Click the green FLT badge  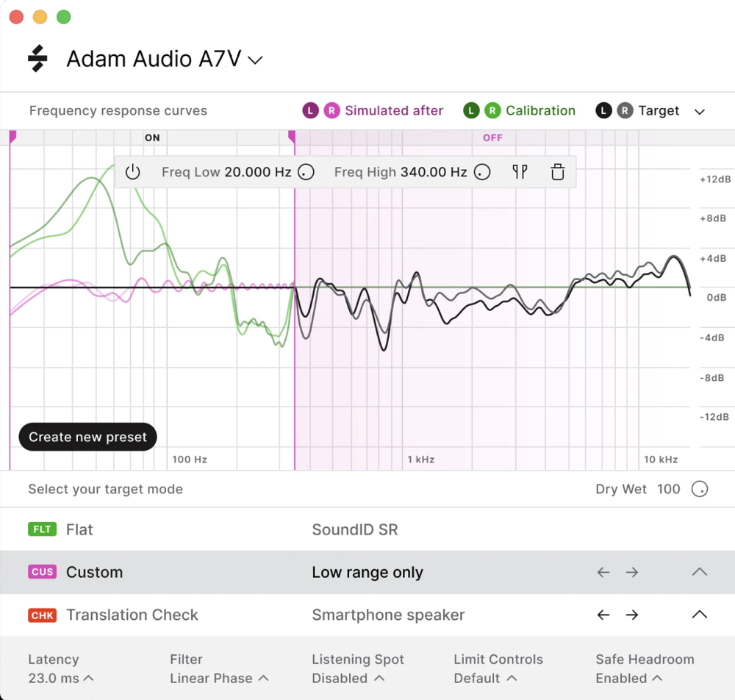point(42,529)
